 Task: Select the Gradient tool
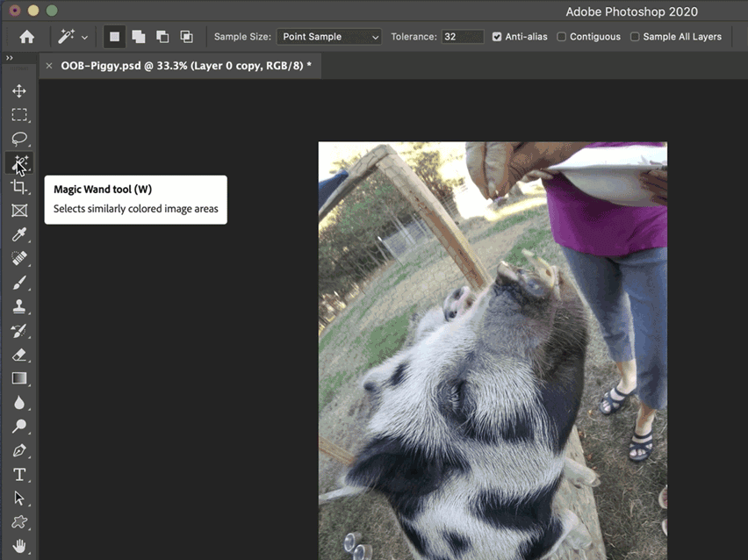(19, 378)
